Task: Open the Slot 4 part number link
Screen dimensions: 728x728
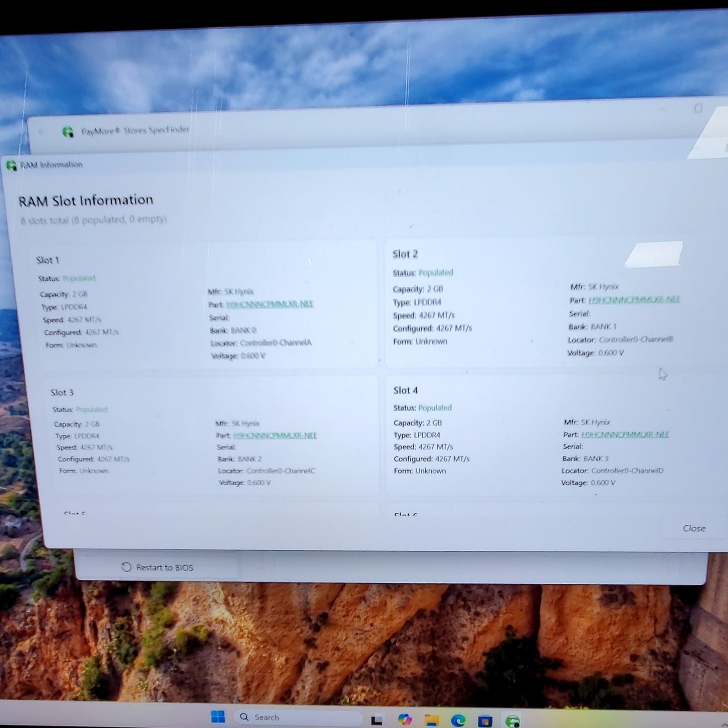Action: (x=625, y=434)
